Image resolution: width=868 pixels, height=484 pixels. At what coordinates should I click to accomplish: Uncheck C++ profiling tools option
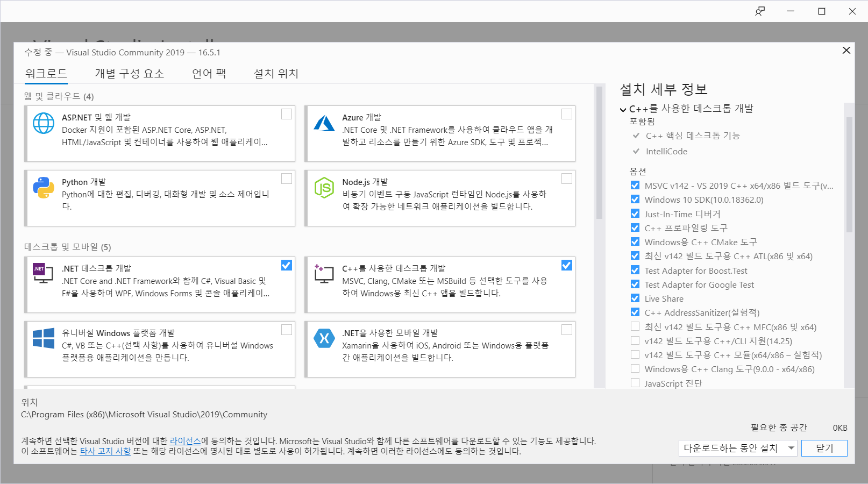click(x=635, y=227)
